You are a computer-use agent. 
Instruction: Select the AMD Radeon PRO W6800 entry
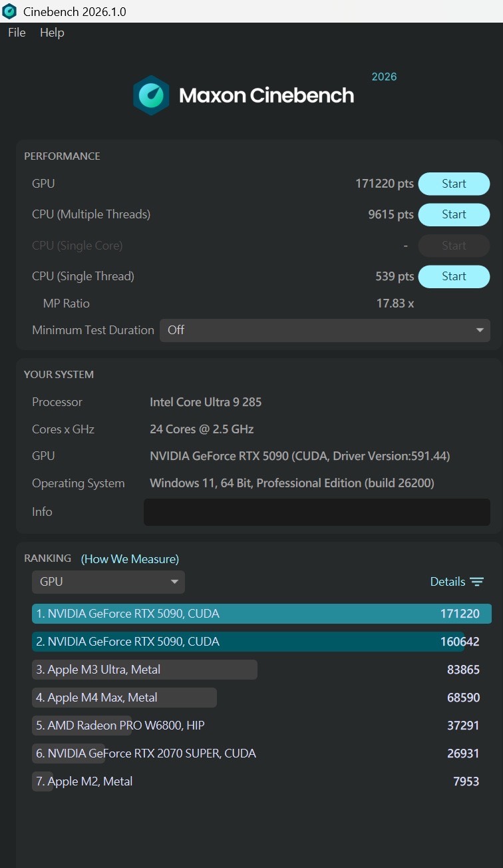126,726
